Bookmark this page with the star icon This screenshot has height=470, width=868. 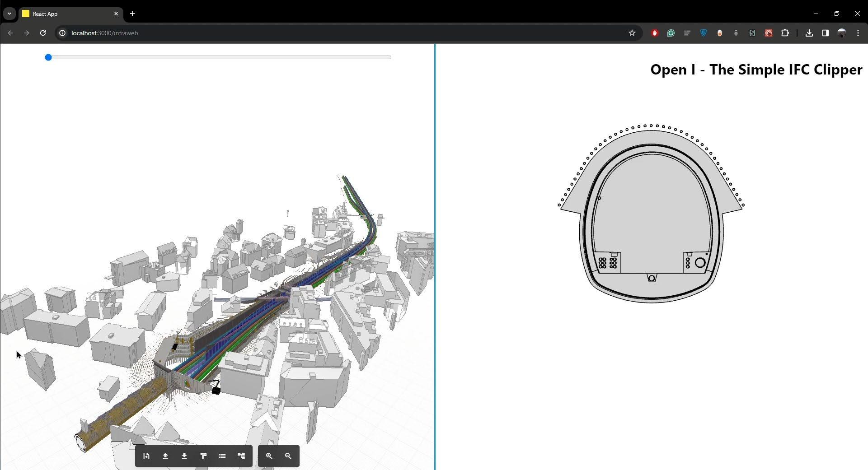pyautogui.click(x=632, y=33)
